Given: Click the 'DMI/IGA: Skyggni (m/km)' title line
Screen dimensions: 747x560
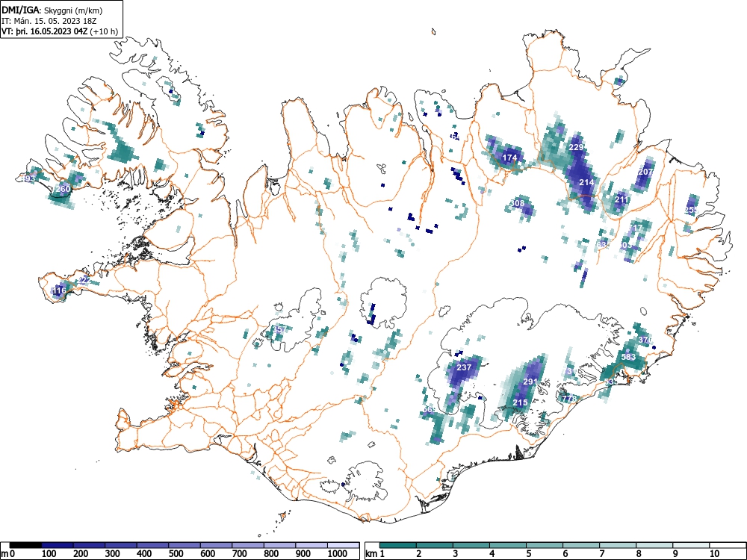Looking at the screenshot, I should [52, 10].
